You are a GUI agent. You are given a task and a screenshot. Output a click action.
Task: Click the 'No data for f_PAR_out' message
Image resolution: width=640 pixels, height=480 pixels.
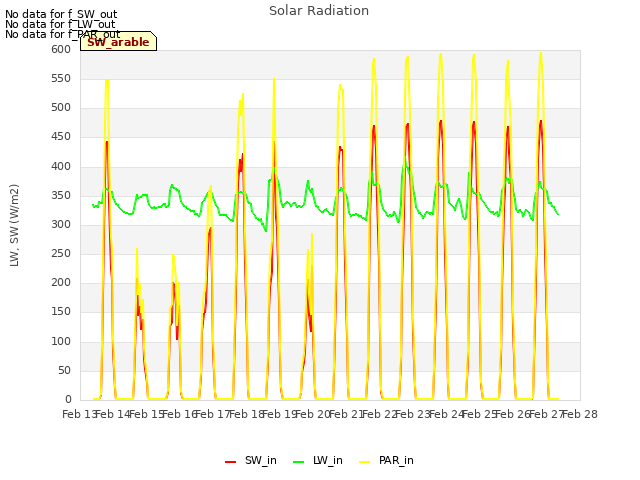[62, 34]
